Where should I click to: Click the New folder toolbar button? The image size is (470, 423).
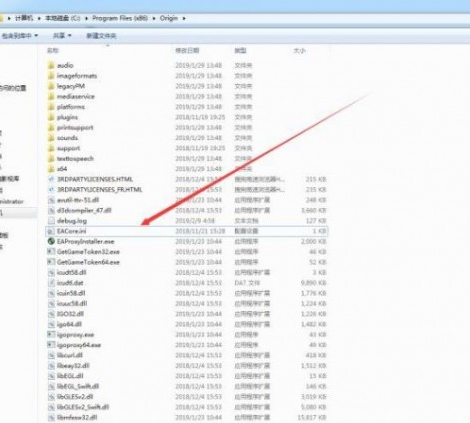(101, 36)
